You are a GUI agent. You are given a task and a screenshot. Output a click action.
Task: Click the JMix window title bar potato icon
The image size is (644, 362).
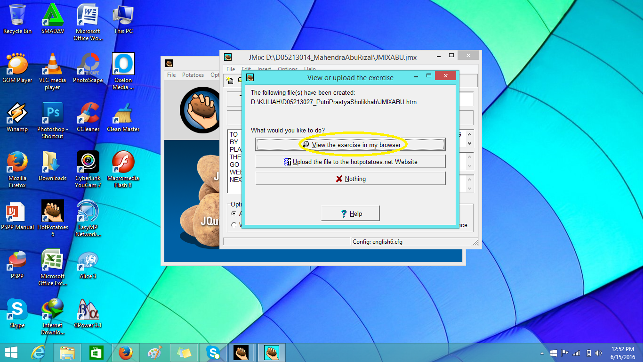pyautogui.click(x=228, y=58)
